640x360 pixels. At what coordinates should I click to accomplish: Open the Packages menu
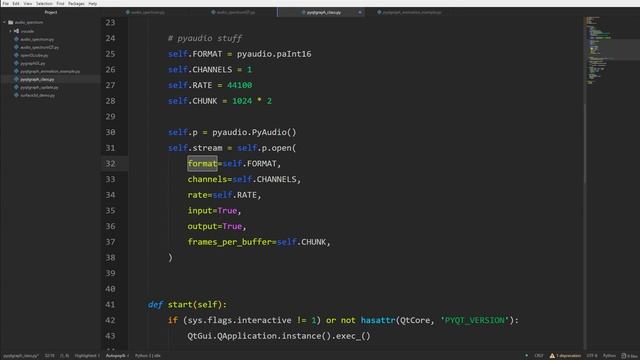coord(76,4)
